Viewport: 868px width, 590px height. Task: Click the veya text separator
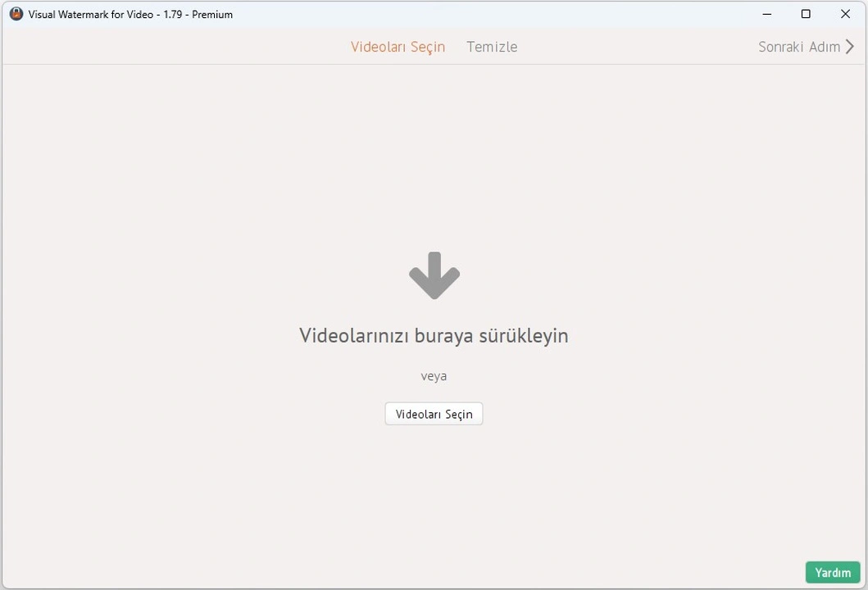[x=434, y=375]
